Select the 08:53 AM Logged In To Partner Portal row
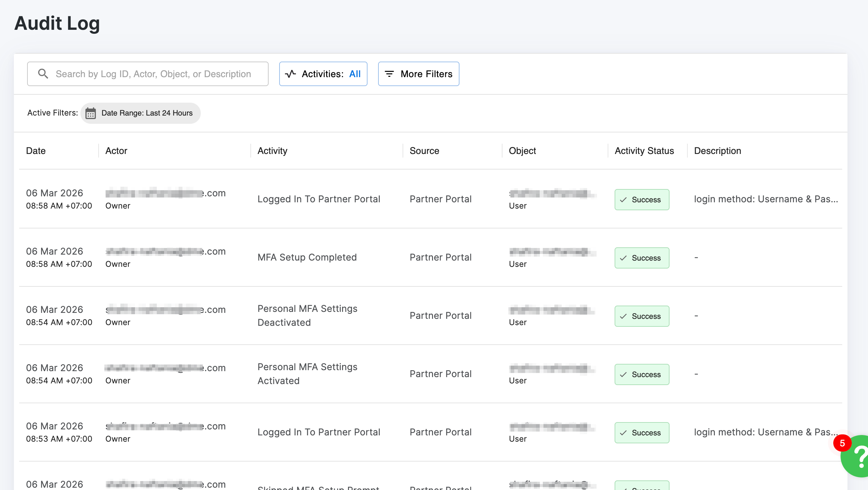This screenshot has width=868, height=490. coord(319,432)
